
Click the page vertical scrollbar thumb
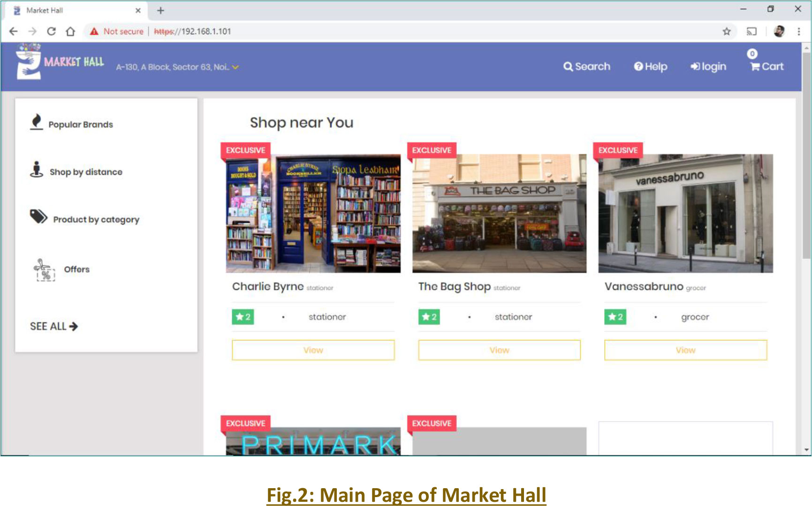pyautogui.click(x=807, y=155)
